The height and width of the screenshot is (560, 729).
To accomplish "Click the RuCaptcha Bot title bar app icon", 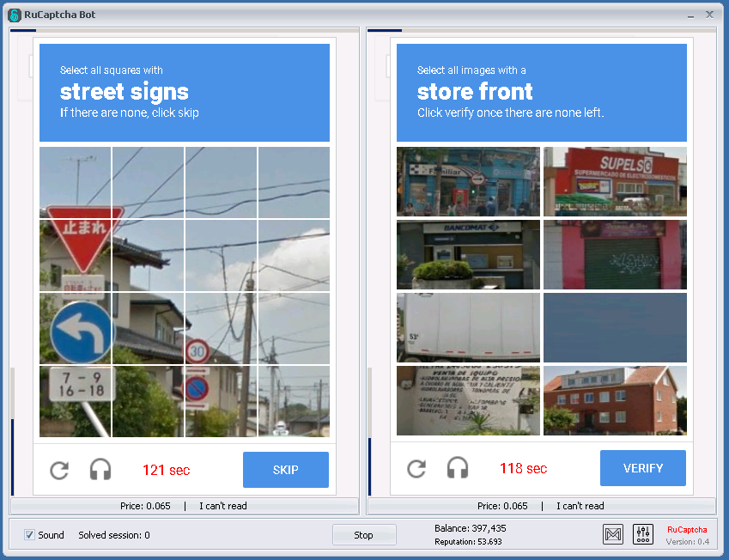I will tap(15, 15).
